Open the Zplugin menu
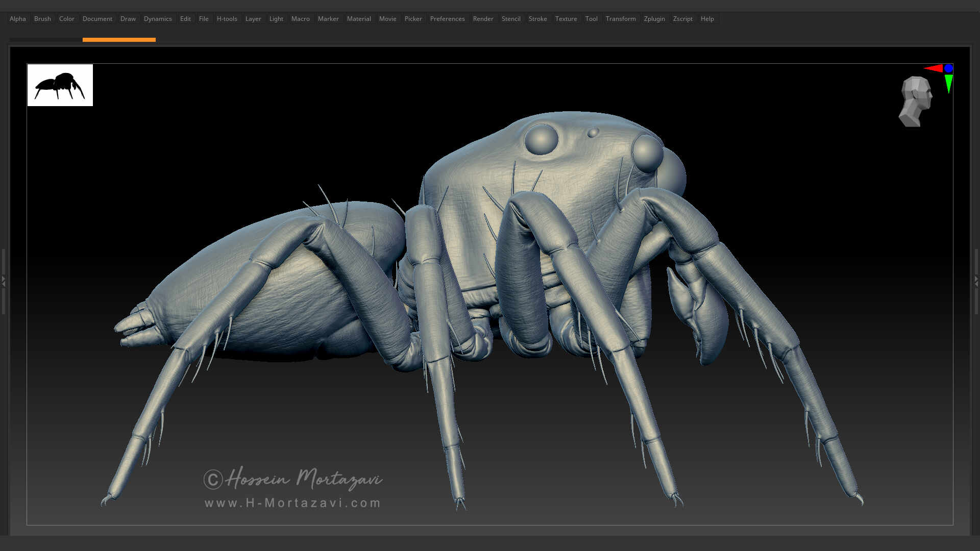980x551 pixels. (654, 19)
